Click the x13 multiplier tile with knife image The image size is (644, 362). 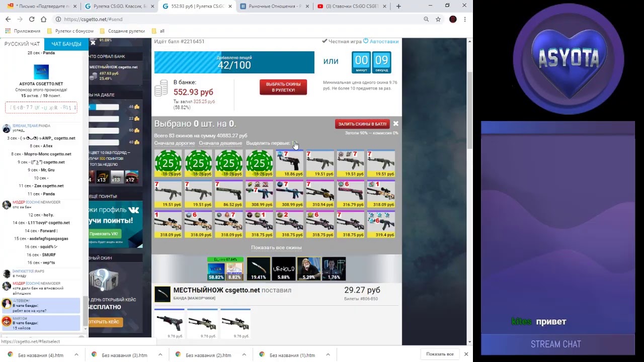[103, 177]
